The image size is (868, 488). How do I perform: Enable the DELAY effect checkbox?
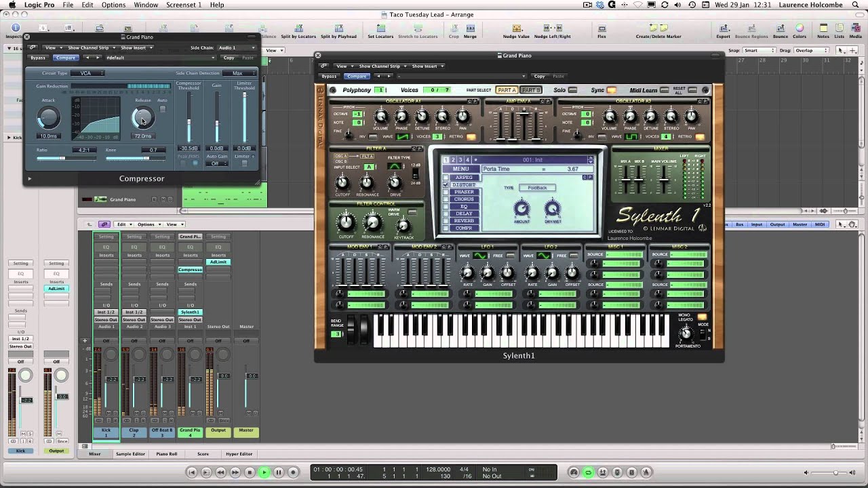point(446,213)
